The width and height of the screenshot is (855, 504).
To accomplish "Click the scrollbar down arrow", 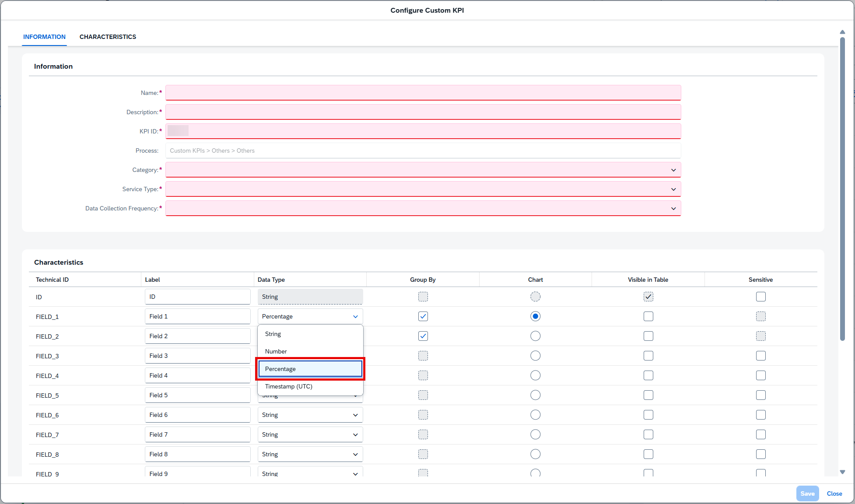I will (x=842, y=472).
